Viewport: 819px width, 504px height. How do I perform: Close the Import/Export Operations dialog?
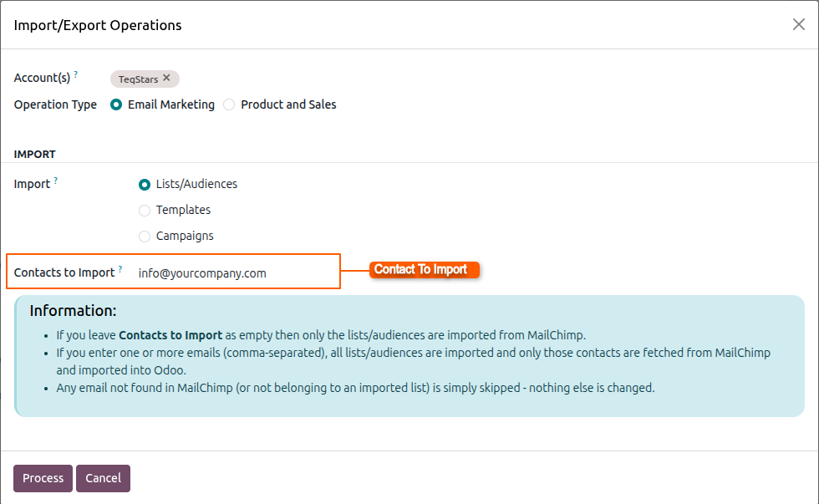tap(798, 24)
